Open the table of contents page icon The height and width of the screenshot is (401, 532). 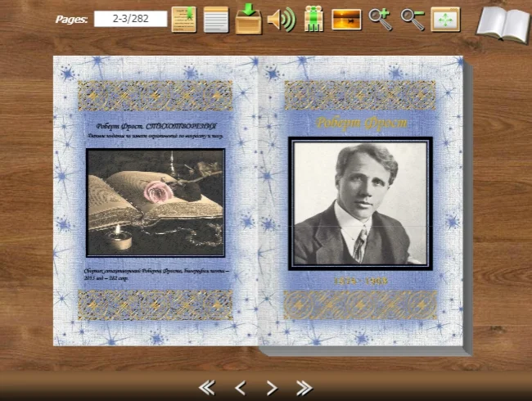216,20
